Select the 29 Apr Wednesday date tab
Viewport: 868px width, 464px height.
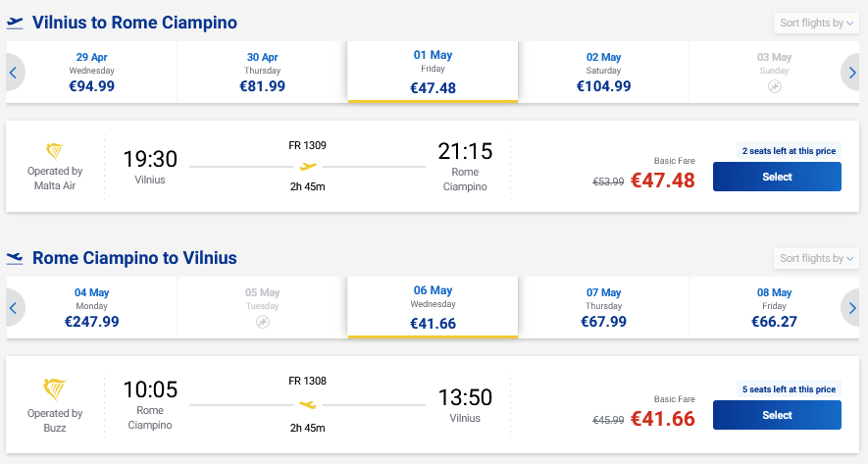pyautogui.click(x=92, y=72)
